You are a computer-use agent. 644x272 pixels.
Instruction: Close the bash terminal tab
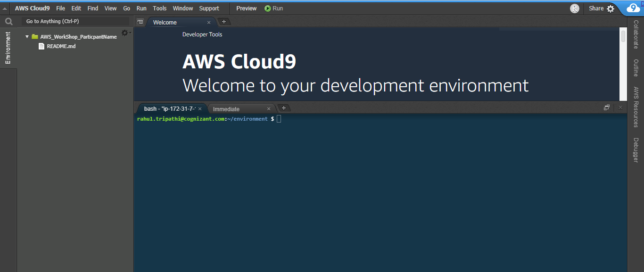[x=200, y=109]
